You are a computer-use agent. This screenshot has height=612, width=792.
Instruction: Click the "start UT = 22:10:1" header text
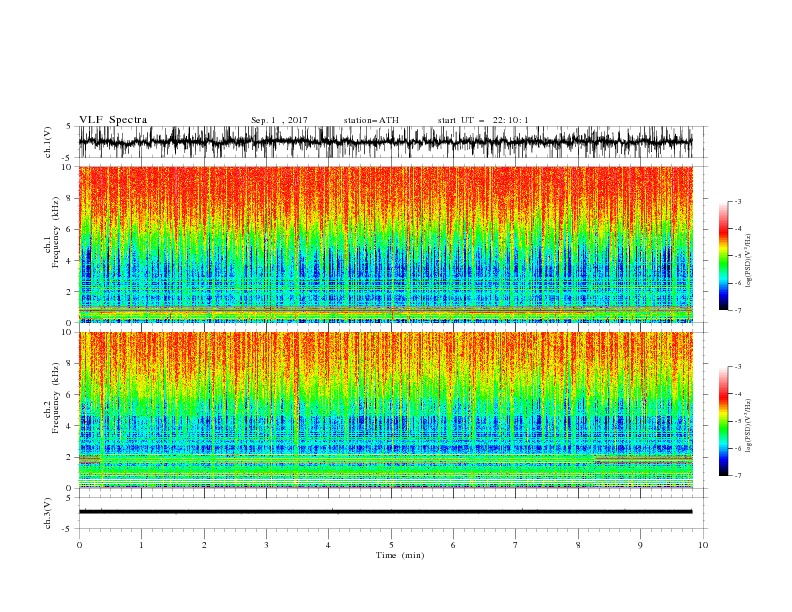click(x=483, y=120)
